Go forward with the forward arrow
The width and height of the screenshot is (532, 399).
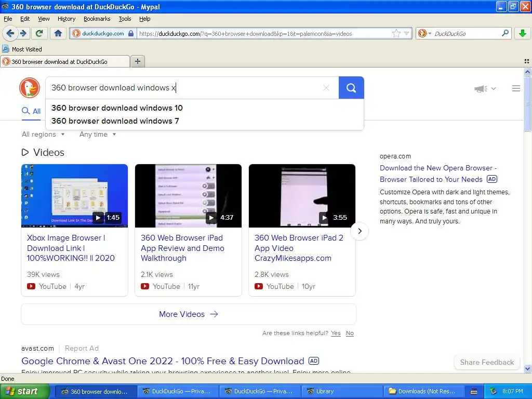click(x=23, y=33)
